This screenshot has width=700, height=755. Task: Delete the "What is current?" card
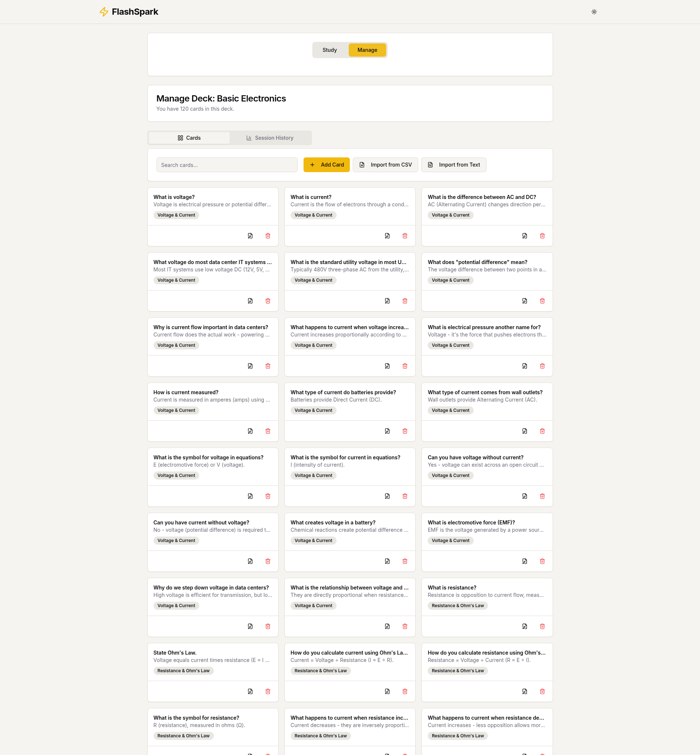click(405, 235)
